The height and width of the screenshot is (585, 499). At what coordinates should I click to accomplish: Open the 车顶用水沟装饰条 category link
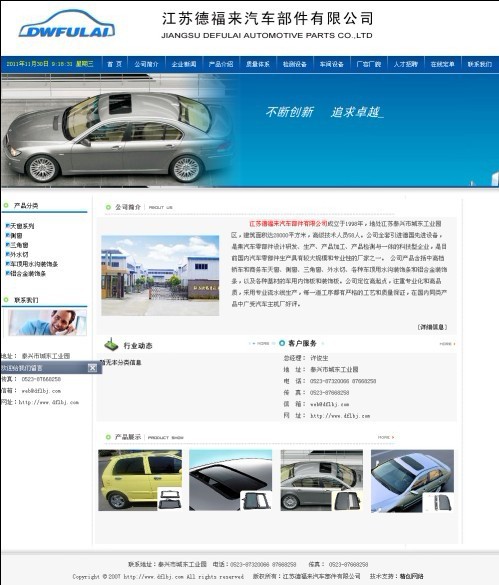[x=34, y=264]
